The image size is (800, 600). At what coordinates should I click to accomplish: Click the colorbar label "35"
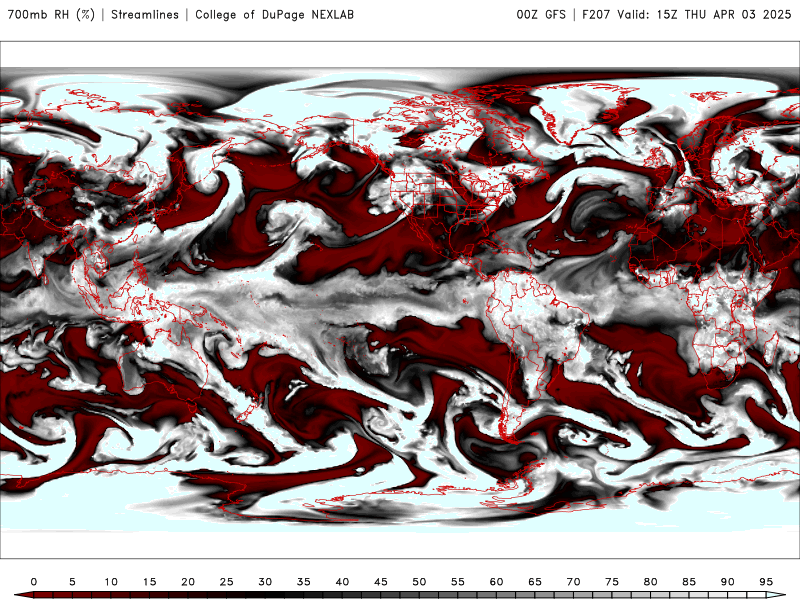[x=304, y=582]
